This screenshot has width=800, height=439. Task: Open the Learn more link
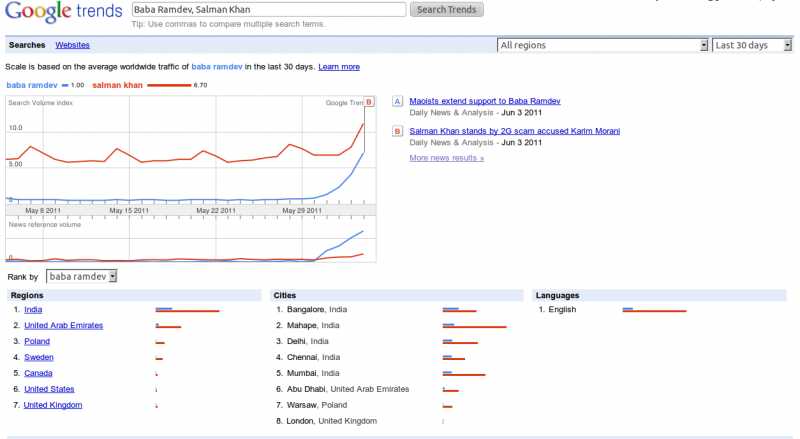click(339, 67)
